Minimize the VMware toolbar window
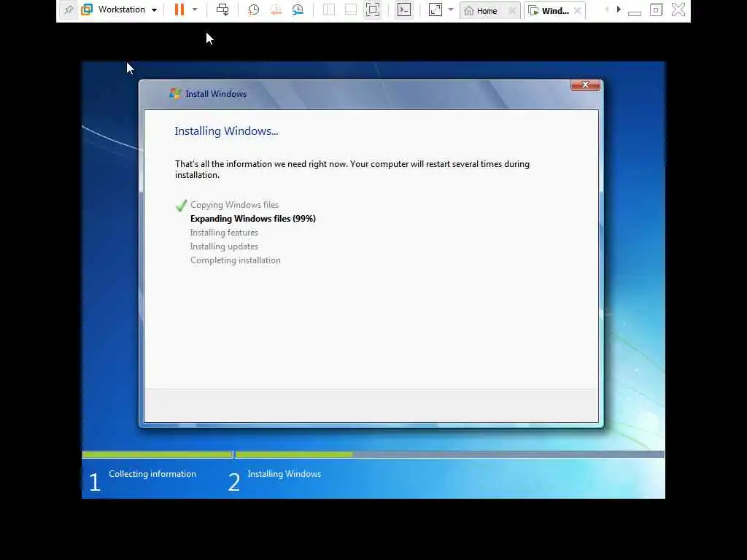The height and width of the screenshot is (560, 747). tap(635, 12)
